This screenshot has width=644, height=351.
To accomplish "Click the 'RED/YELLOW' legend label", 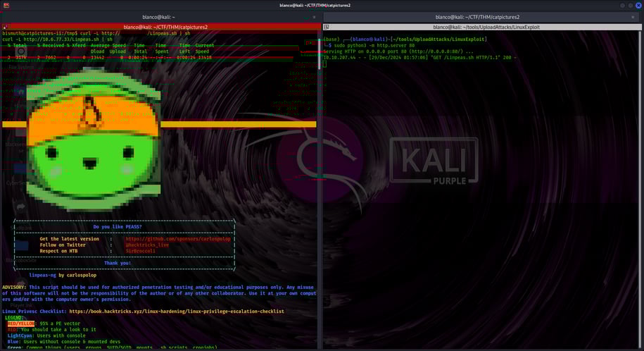I will (x=21, y=324).
